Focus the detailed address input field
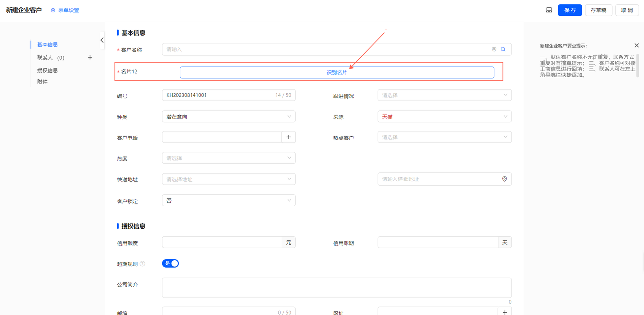 coord(444,179)
